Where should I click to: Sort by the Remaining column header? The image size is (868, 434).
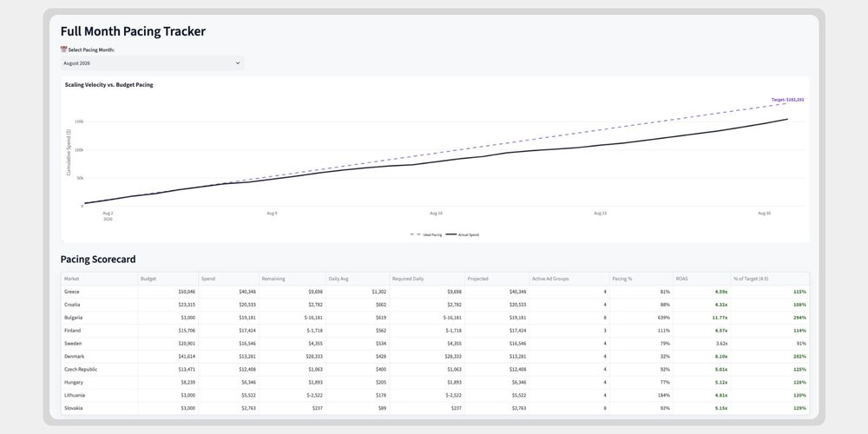click(x=292, y=279)
